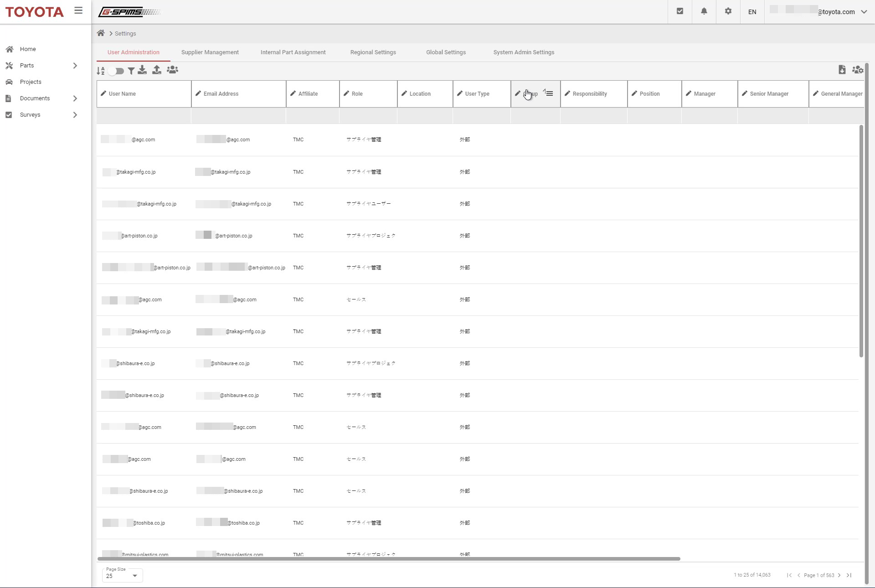Switch to Global Settings tab

pos(445,52)
